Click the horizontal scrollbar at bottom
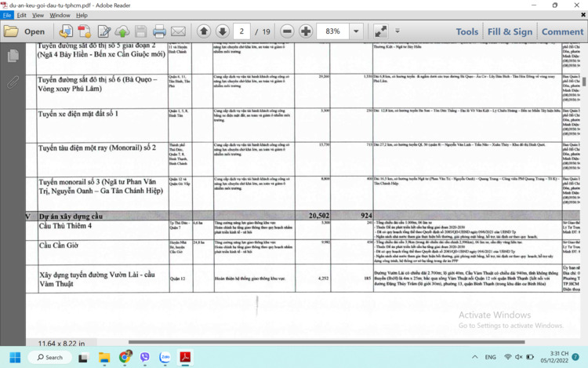Image resolution: width=588 pixels, height=368 pixels. (326, 342)
